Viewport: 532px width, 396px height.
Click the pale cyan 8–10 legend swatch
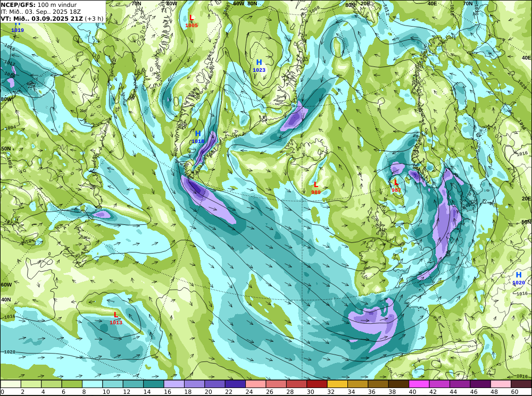tap(92, 384)
